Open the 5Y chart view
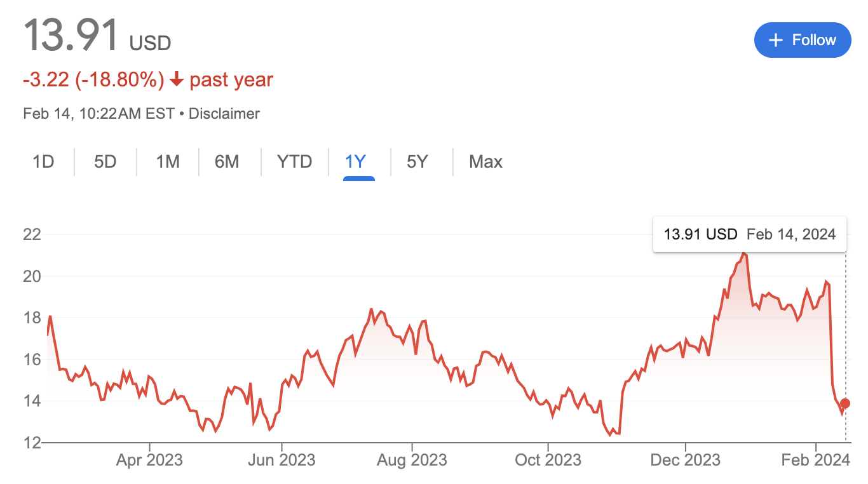 pyautogui.click(x=417, y=162)
